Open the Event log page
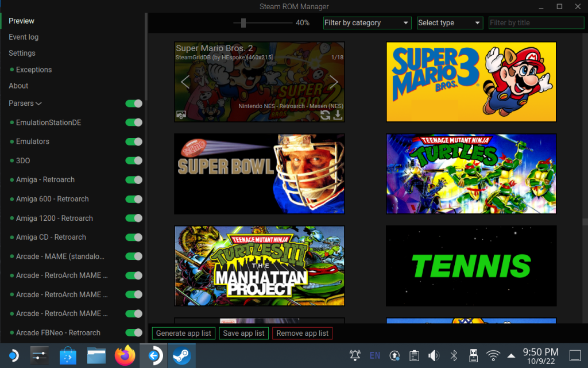 pyautogui.click(x=24, y=37)
